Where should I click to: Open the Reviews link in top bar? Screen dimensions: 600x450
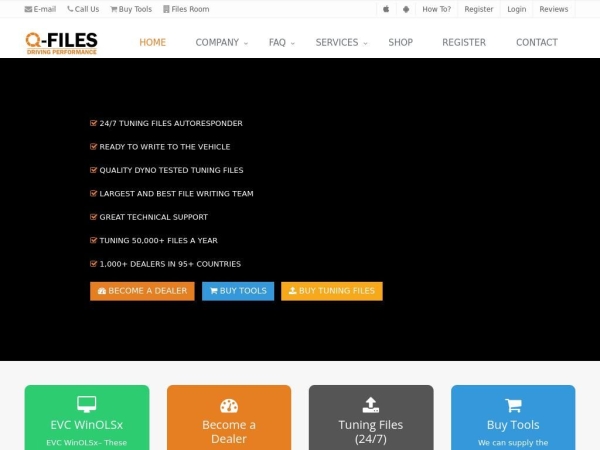(553, 9)
